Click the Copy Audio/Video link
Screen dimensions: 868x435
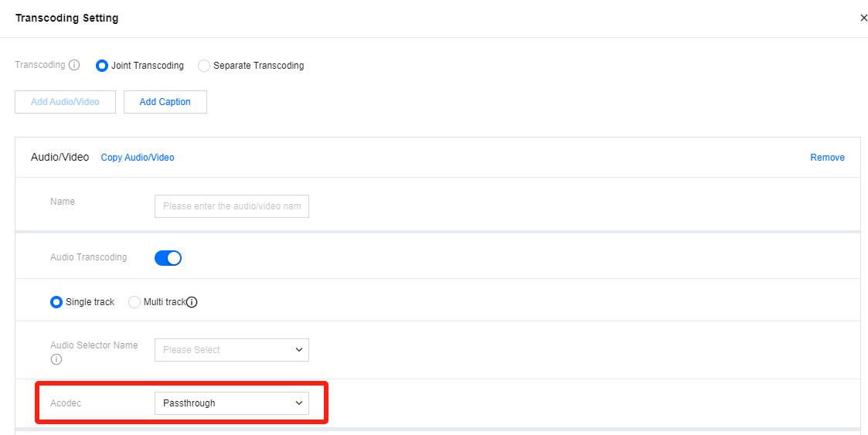(138, 158)
